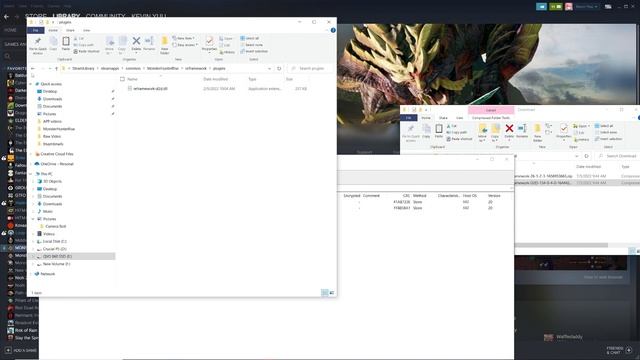The width and height of the screenshot is (640, 360).
Task: Open Easy access dropdown in plugins window
Action: click(186, 45)
